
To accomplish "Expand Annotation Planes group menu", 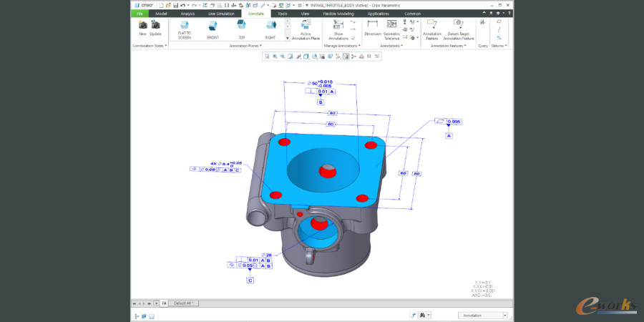I will (x=245, y=46).
